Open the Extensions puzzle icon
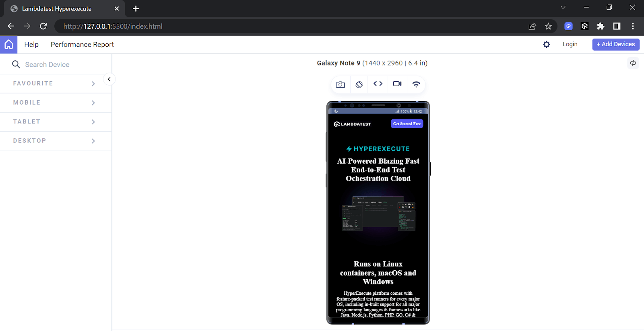 pyautogui.click(x=601, y=26)
